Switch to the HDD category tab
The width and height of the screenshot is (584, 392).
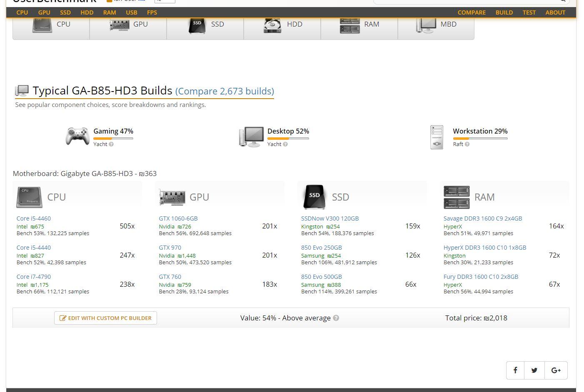[282, 25]
